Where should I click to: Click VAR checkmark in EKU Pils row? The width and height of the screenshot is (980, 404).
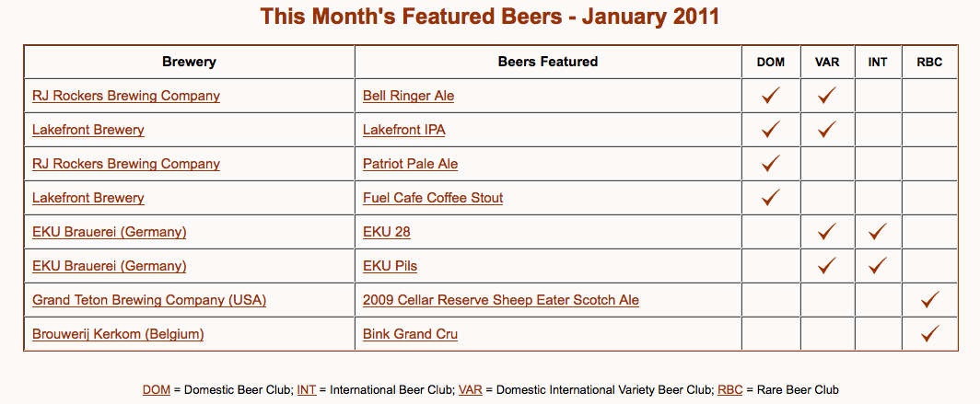[826, 266]
